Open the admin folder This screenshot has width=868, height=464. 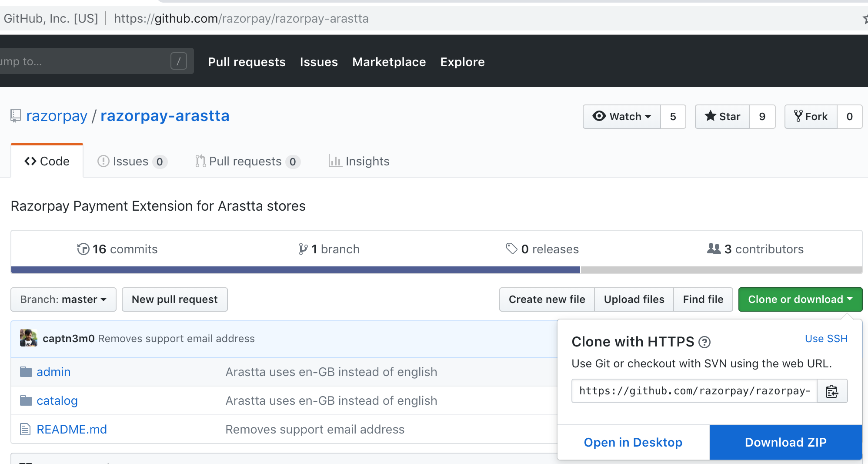[53, 372]
